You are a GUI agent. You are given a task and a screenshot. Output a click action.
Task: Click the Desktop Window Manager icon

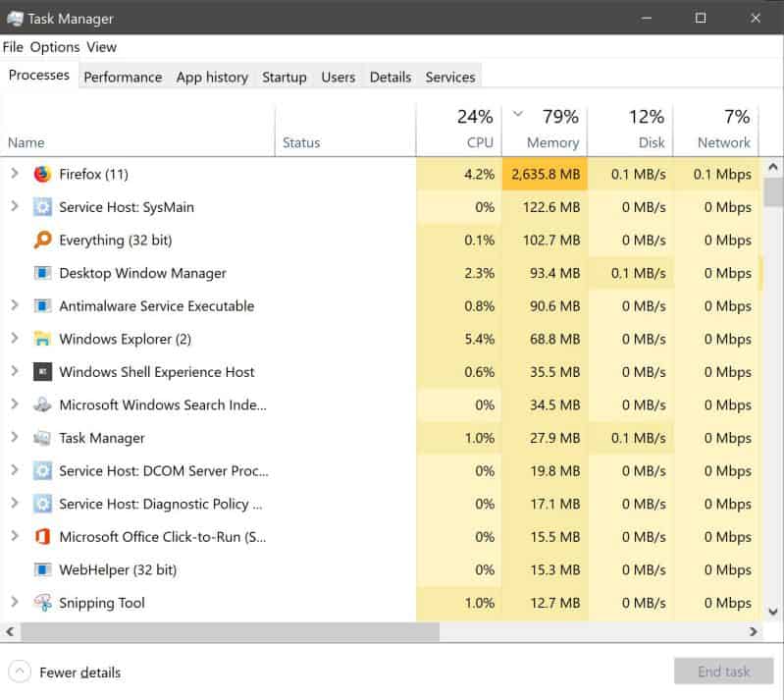(42, 273)
